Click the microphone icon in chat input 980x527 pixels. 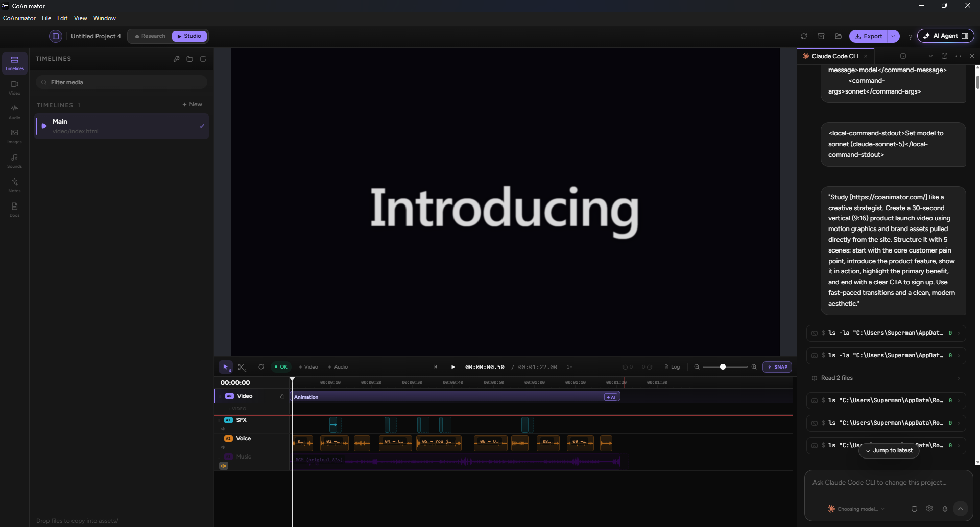pos(945,509)
